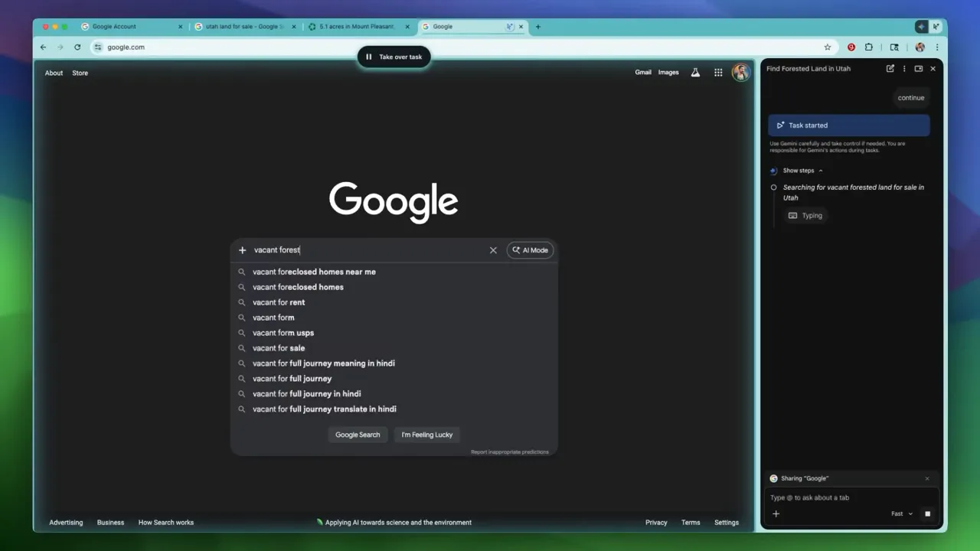Screen dimensions: 980x551
Task: Go back using the browser back arrow
Action: point(43,47)
